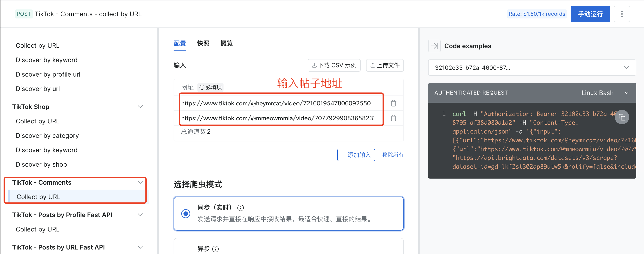The width and height of the screenshot is (644, 254).
Task: Collapse the TikTok Shop section
Action: [140, 107]
